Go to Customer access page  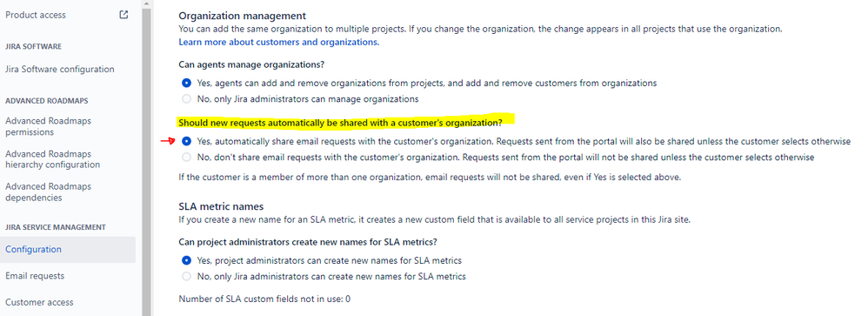click(39, 302)
